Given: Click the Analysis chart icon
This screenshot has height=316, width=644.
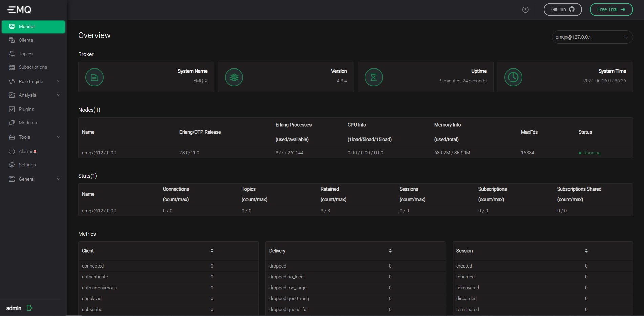Looking at the screenshot, I should pyautogui.click(x=12, y=95).
